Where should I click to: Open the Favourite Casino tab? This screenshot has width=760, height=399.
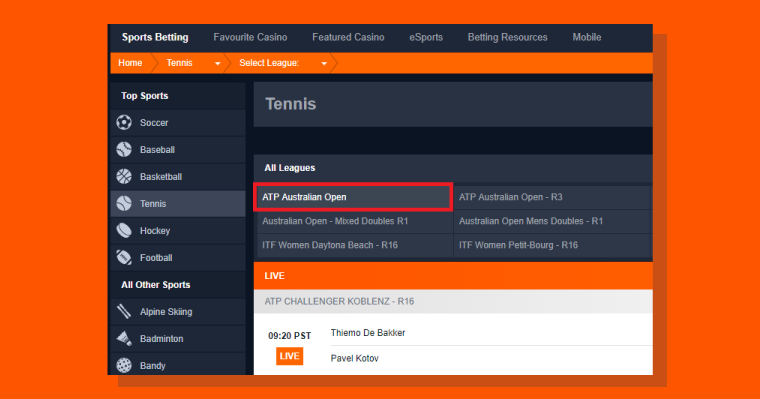250,37
